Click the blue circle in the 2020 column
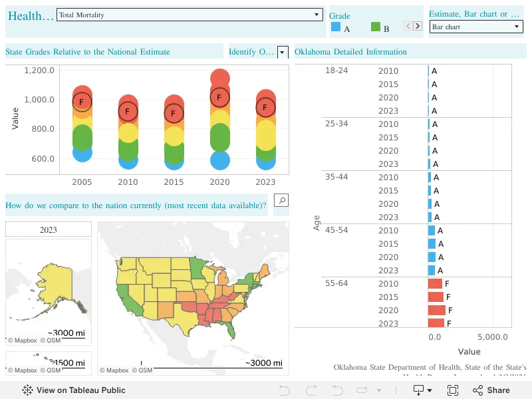The width and height of the screenshot is (532, 399). (220, 160)
